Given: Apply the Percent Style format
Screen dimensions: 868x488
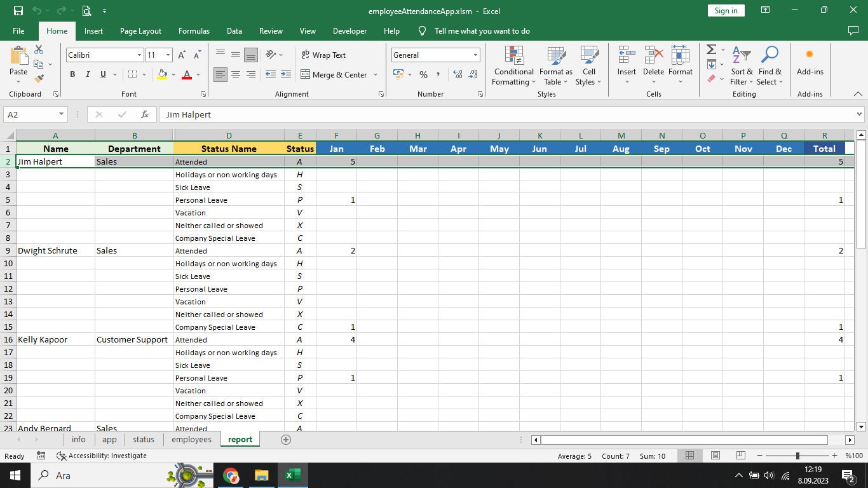Looking at the screenshot, I should pyautogui.click(x=423, y=74).
